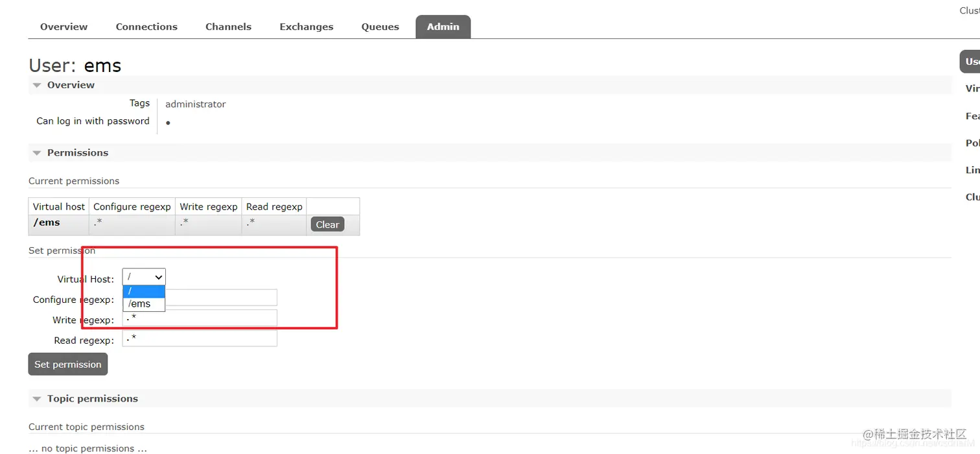Click the Set permission button
This screenshot has width=980, height=454.
[68, 364]
